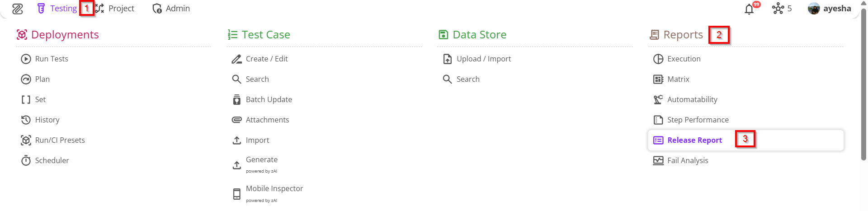The width and height of the screenshot is (868, 211).
Task: Click the Scheduler stopwatch icon
Action: (26, 160)
